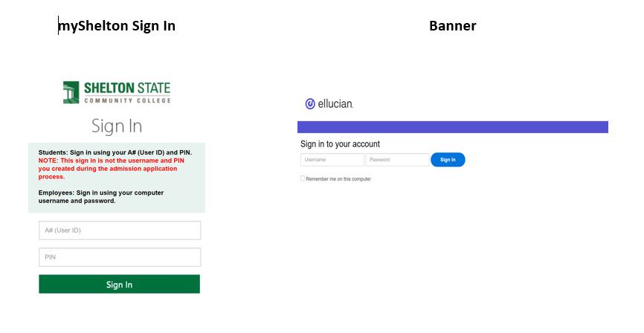Screen dimensions: 644x333
Task: Click the 'Sign in to your account' text
Action: (x=340, y=144)
